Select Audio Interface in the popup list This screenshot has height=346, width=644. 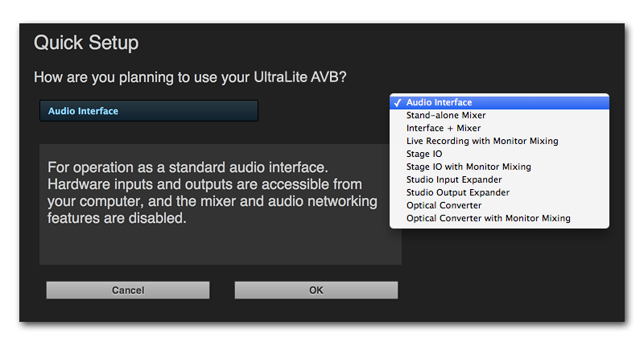click(x=439, y=103)
